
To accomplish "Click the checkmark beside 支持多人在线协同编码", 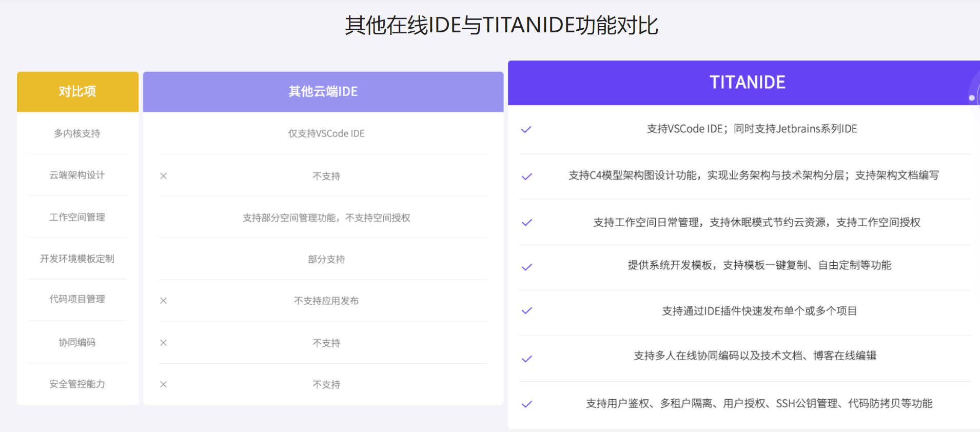I will pos(526,359).
